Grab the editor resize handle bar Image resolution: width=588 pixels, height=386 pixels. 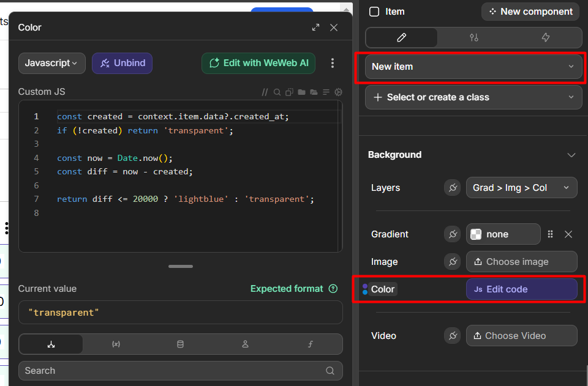pyautogui.click(x=181, y=266)
